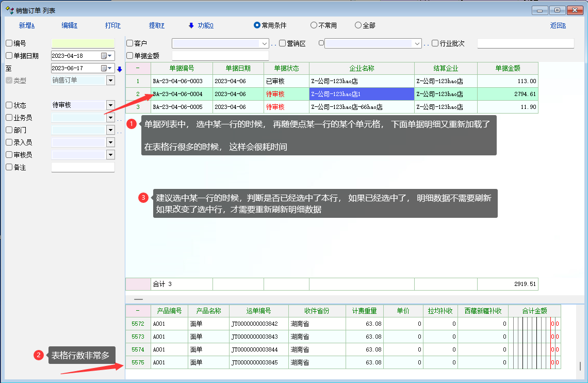Select the 不常用 radio option
Image resolution: width=588 pixels, height=383 pixels.
pyautogui.click(x=314, y=25)
